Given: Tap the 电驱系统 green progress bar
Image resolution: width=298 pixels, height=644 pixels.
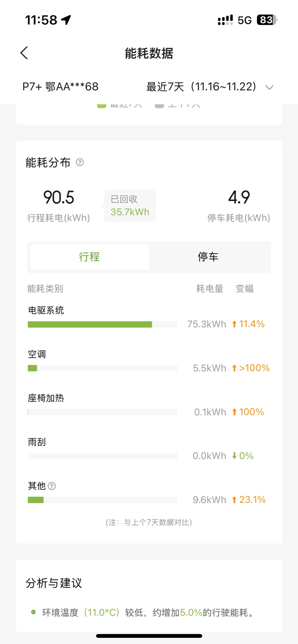Looking at the screenshot, I should (90, 324).
